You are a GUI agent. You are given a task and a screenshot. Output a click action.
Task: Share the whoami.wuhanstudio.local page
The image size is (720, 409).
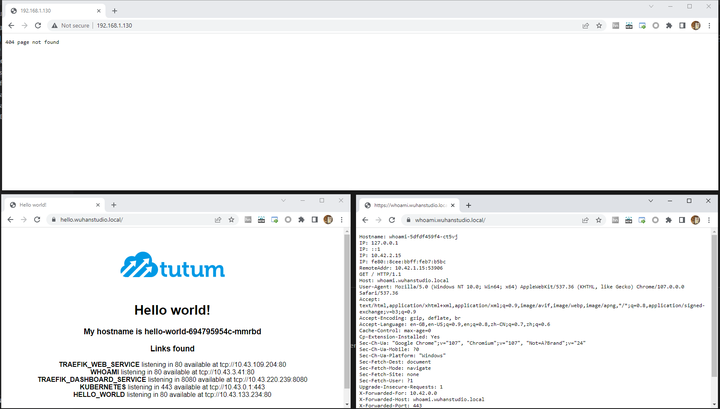coord(585,220)
